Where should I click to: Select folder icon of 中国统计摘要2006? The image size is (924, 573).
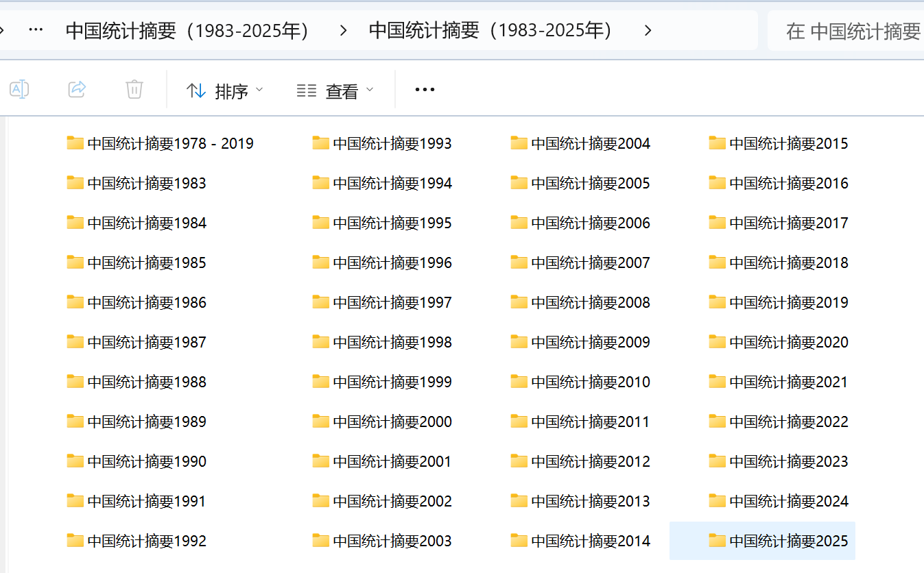click(x=519, y=222)
